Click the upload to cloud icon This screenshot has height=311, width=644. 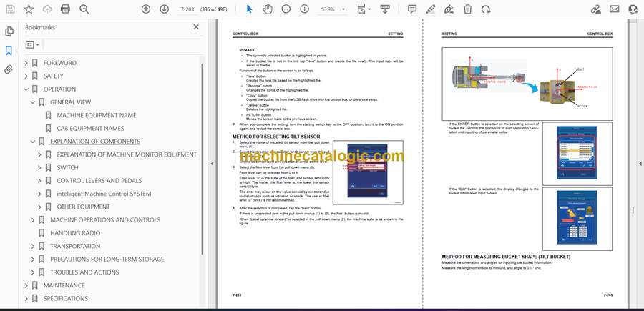[47, 9]
